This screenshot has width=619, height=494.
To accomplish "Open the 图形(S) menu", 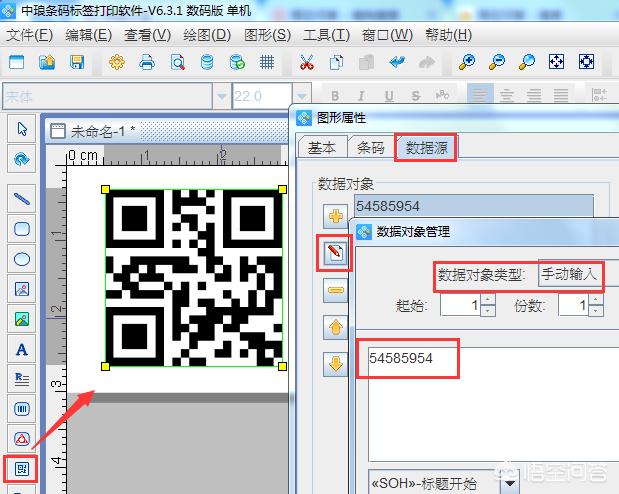I will (x=267, y=35).
